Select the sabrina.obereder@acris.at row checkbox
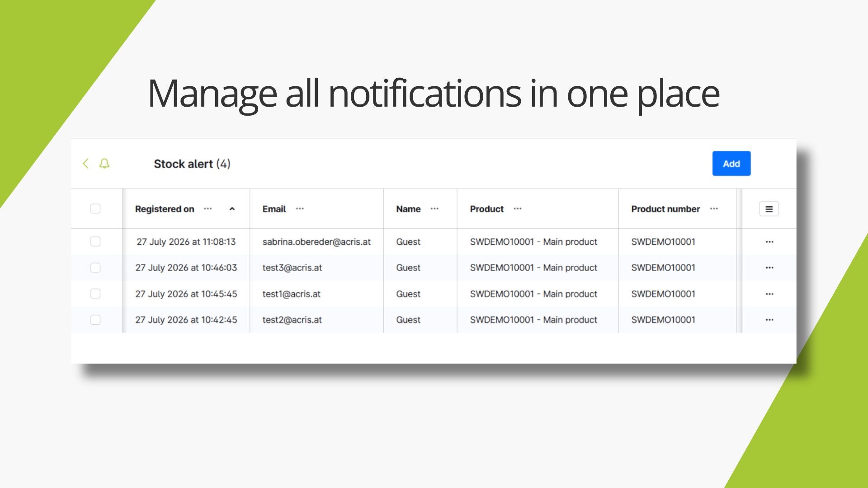Image resolution: width=868 pixels, height=488 pixels. click(95, 242)
